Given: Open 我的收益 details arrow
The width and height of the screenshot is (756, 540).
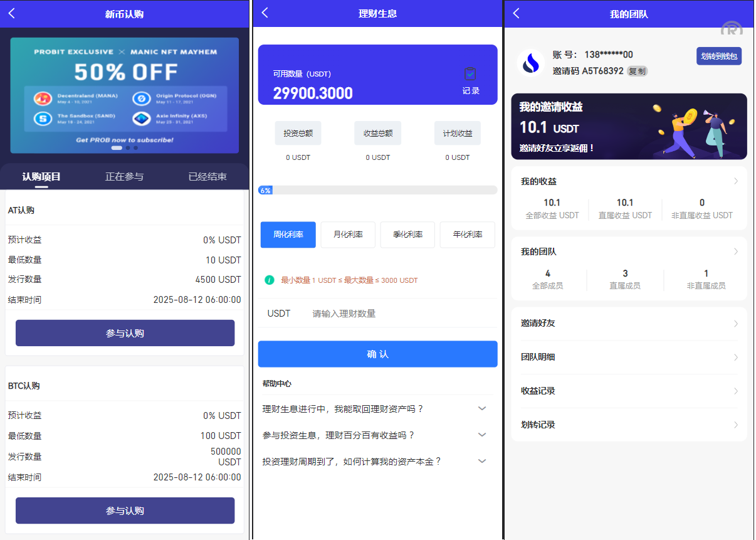Looking at the screenshot, I should tap(735, 181).
